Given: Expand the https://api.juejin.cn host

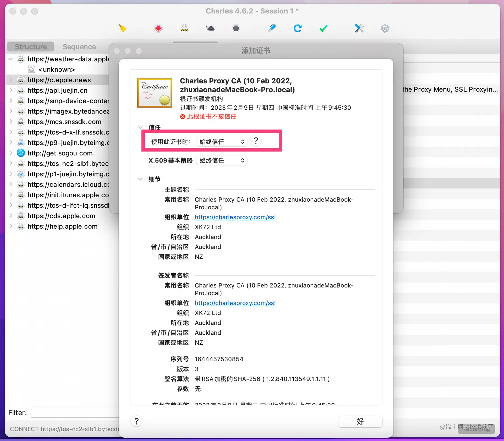Looking at the screenshot, I should point(11,90).
